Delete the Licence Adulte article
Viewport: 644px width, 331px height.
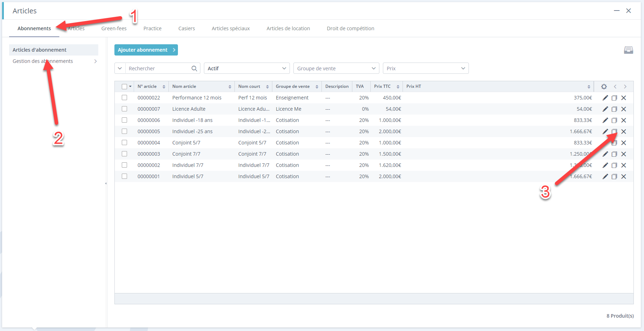coord(624,109)
